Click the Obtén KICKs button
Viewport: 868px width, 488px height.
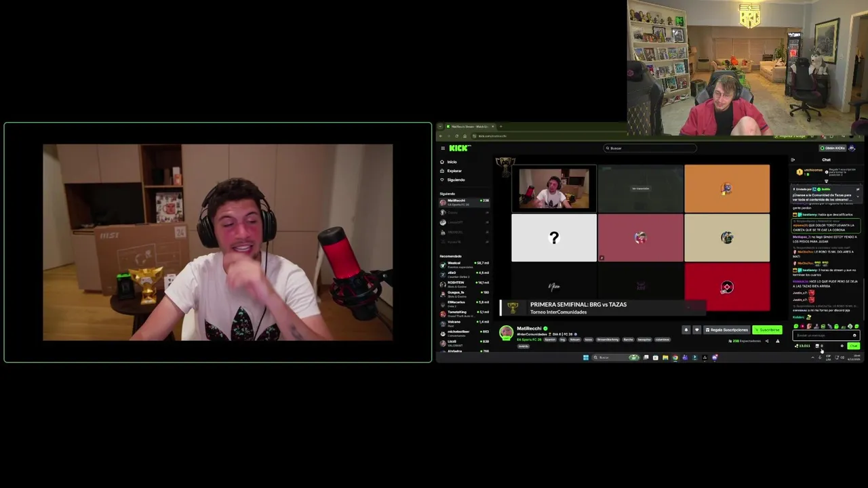point(833,148)
